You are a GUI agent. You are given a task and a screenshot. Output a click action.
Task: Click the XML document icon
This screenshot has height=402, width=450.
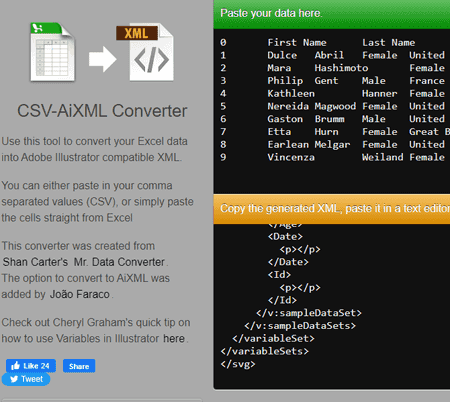coord(145,52)
